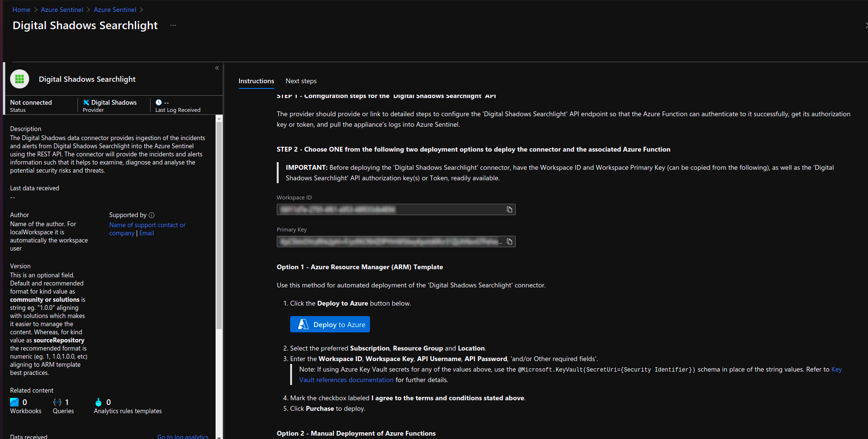
Task: Show the Supported by info tooltip icon
Action: click(x=152, y=215)
